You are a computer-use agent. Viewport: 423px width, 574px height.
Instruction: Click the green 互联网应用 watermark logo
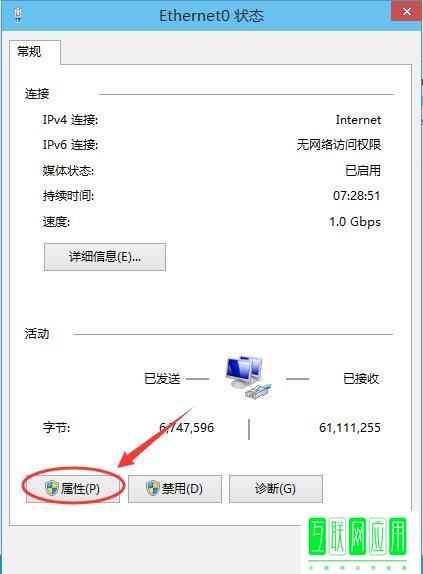click(x=358, y=540)
